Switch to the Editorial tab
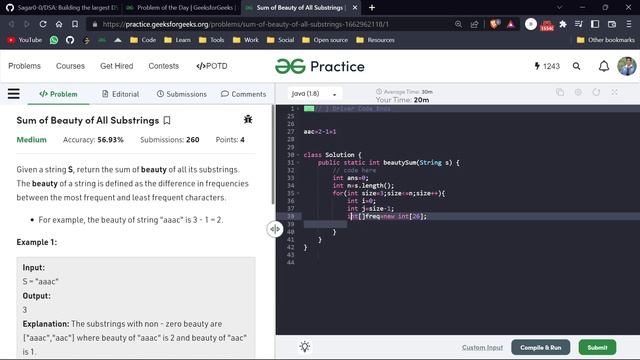The image size is (640, 360). coord(120,94)
